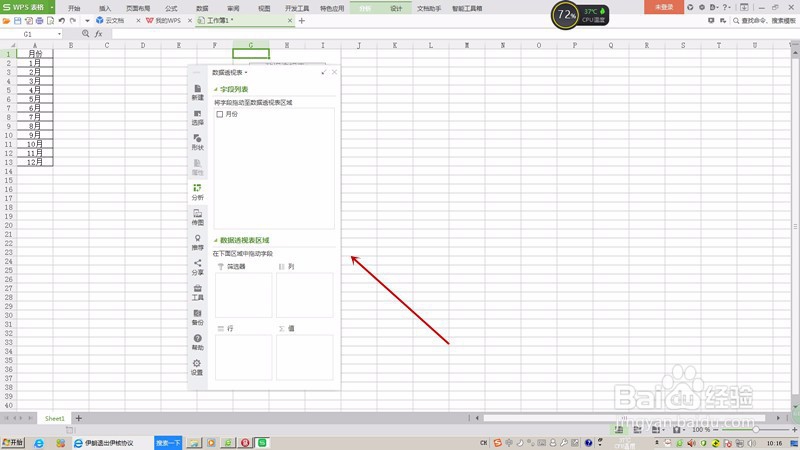Viewport: 800px width, 450px height.
Task: Select cell A1 containing 月份
Action: tap(35, 54)
